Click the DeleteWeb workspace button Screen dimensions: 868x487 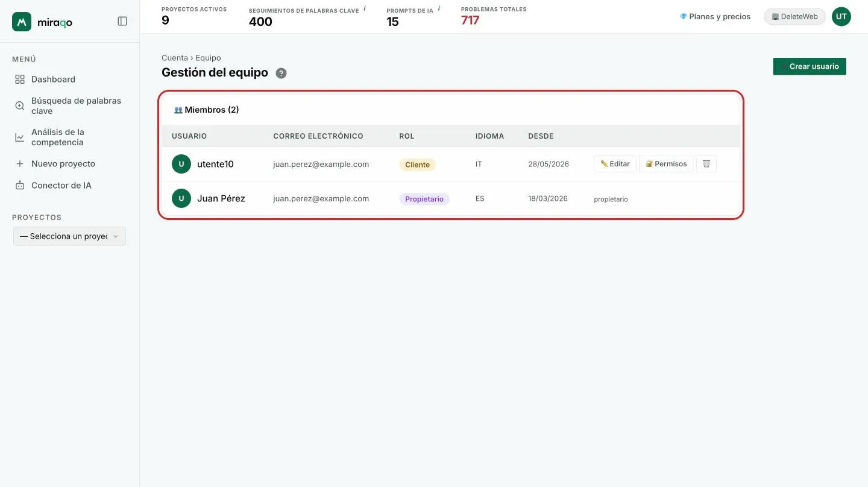point(794,17)
